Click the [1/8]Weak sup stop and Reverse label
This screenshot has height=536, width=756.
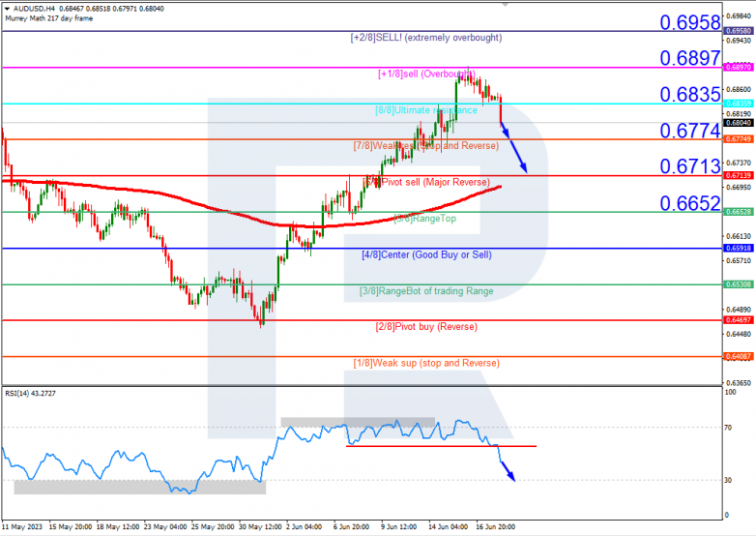coord(426,363)
